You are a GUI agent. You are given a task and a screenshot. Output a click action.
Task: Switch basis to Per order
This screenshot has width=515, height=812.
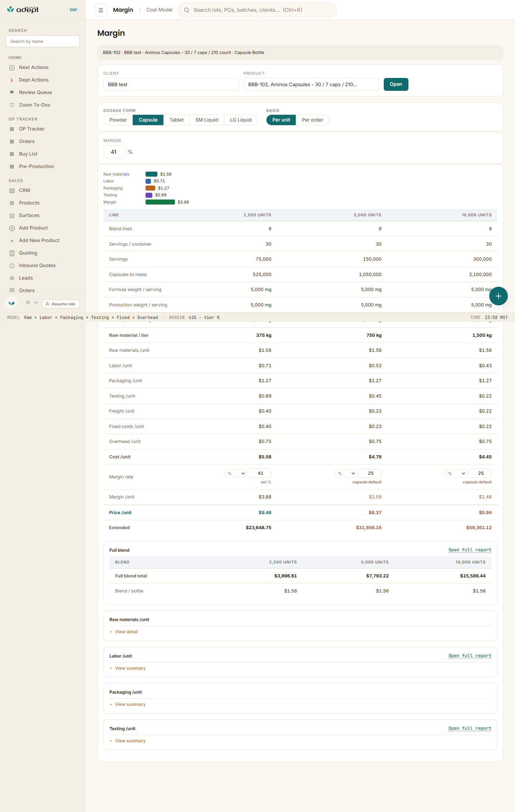(312, 120)
